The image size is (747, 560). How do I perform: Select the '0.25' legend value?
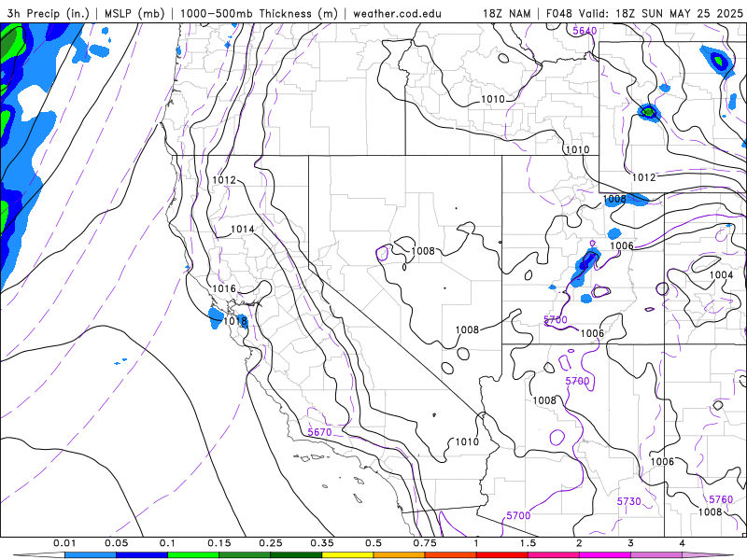tap(271, 543)
